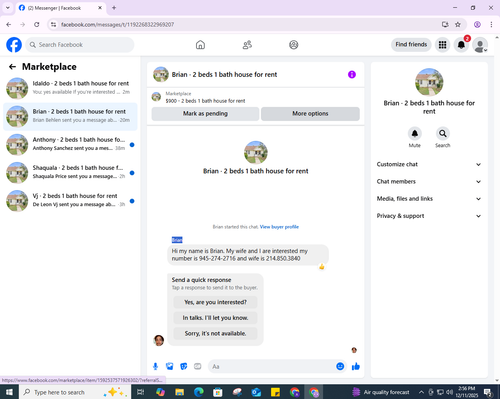This screenshot has height=399, width=500.
Task: Expand Media, files and links section
Action: pyautogui.click(x=429, y=199)
